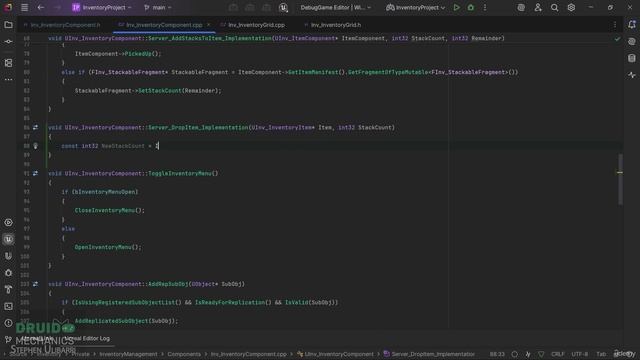The width and height of the screenshot is (640, 360).
Task: Show more tool windows ellipsis
Action: pos(8,80)
